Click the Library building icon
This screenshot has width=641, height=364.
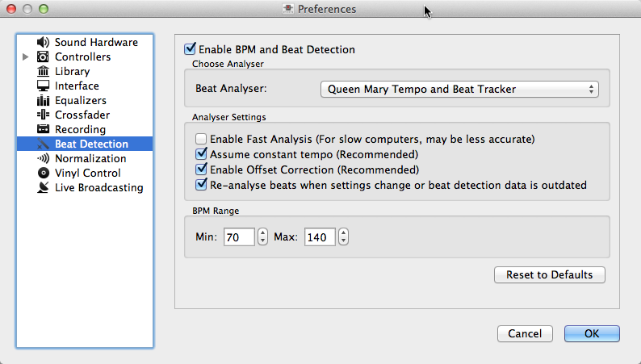(x=43, y=72)
